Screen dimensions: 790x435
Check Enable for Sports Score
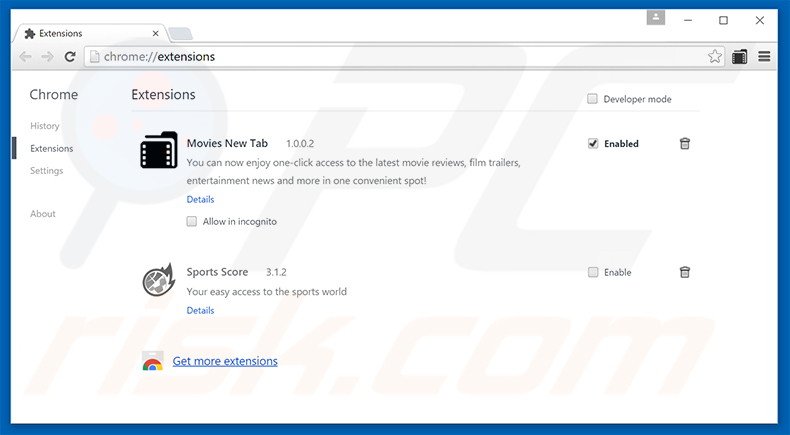(593, 272)
